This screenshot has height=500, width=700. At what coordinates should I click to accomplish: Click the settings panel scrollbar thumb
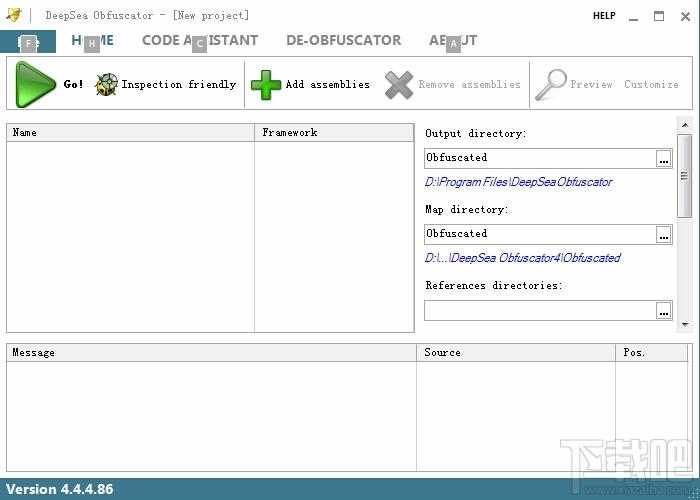coord(684,176)
